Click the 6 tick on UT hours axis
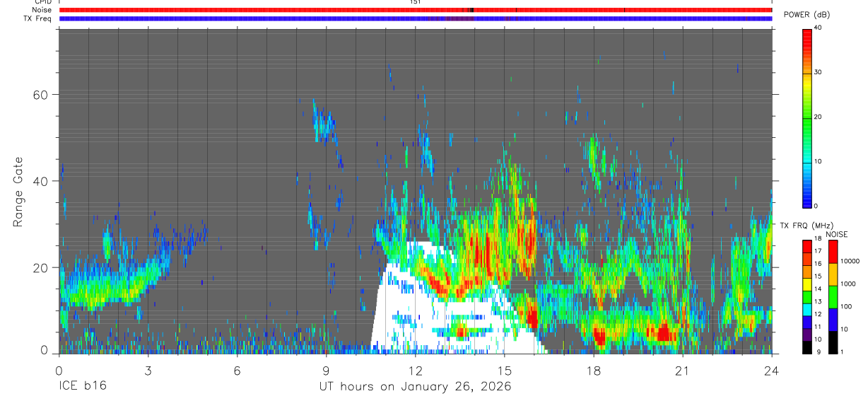868x401 pixels. [x=237, y=371]
